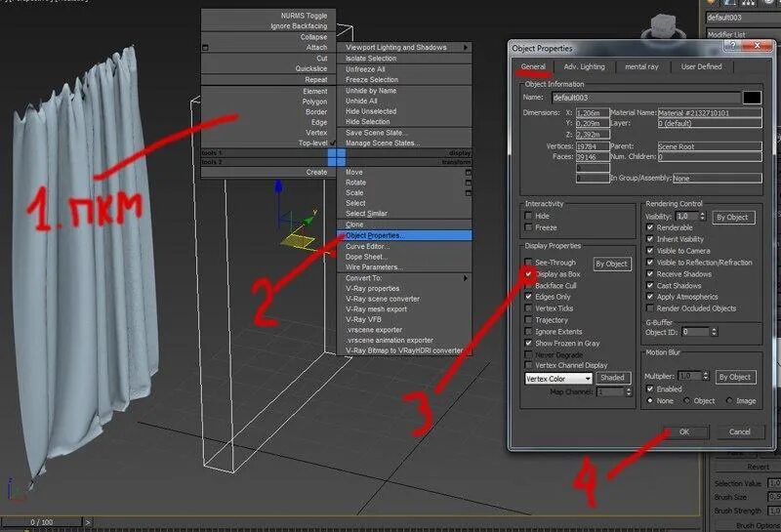Toggle the Receive Shadows checkbox
This screenshot has height=532, width=781.
[x=650, y=274]
